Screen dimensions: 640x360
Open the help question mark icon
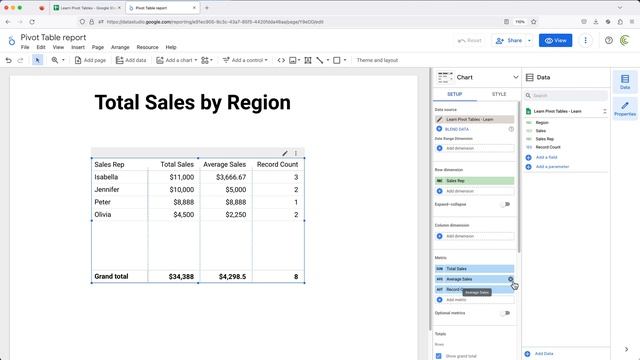609,40
